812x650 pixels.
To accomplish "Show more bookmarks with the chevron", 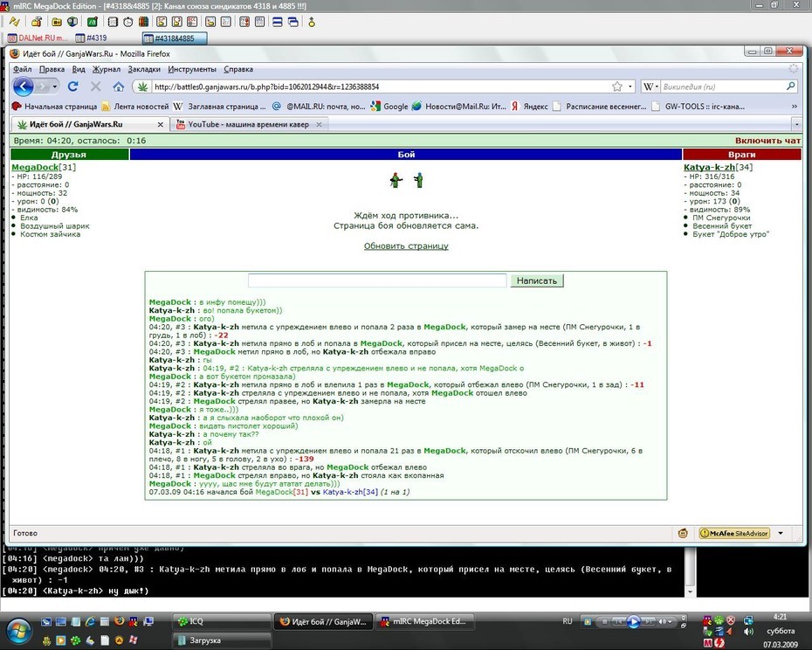I will pos(795,107).
